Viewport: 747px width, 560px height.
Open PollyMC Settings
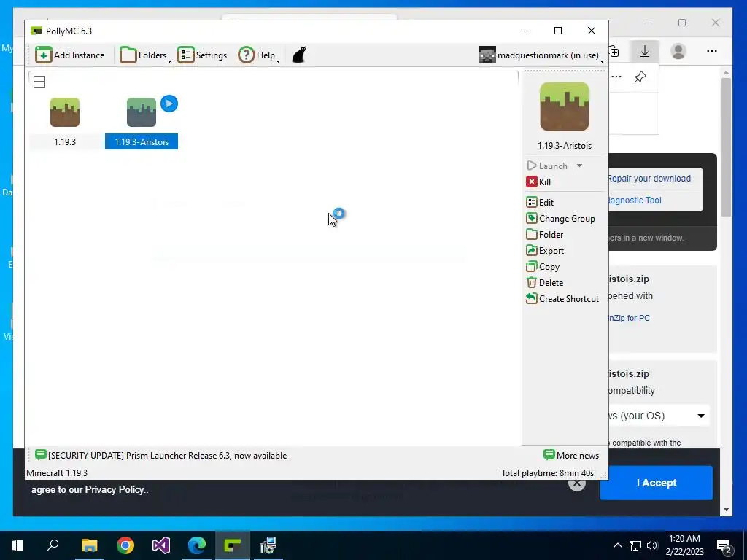tap(203, 55)
